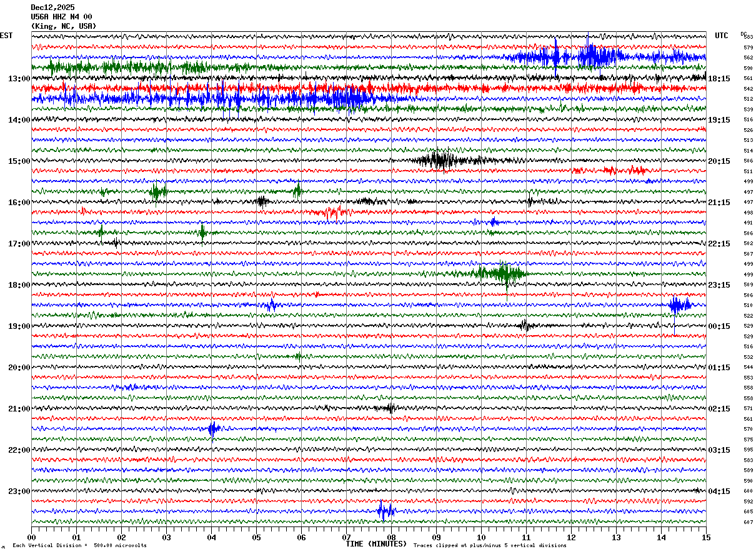
Task: Click the Each Vertical Division scale footnote
Action: (x=79, y=545)
